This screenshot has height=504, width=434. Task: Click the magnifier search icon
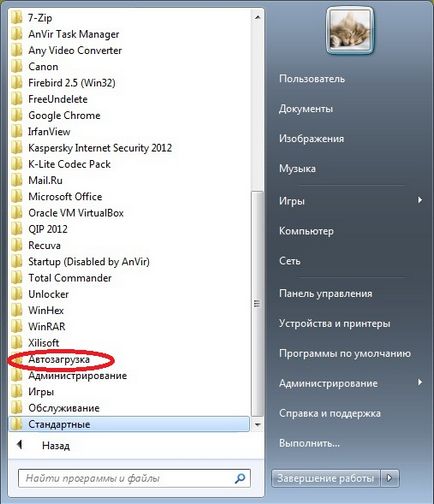click(x=240, y=478)
